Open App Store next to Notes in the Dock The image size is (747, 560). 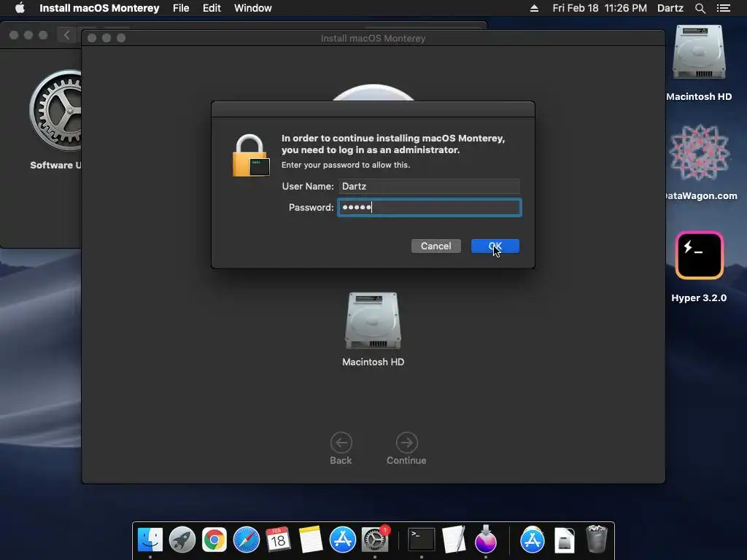point(343,540)
